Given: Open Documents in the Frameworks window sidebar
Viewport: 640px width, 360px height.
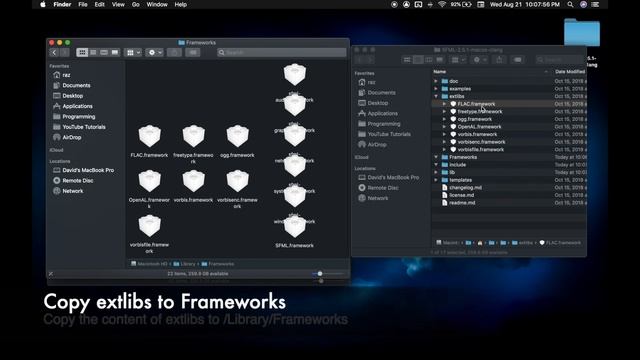Looking at the screenshot, I should pos(72,85).
